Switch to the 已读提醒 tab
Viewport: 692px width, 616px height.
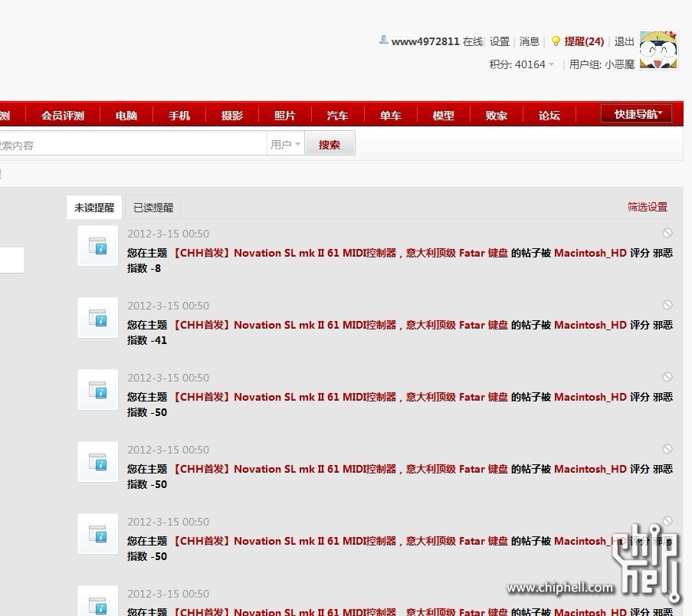click(x=153, y=208)
